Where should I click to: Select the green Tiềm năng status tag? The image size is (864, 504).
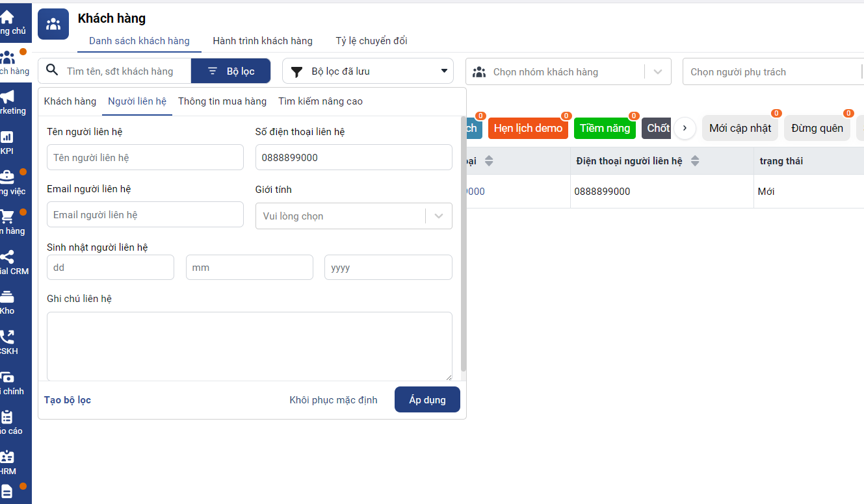tap(605, 129)
